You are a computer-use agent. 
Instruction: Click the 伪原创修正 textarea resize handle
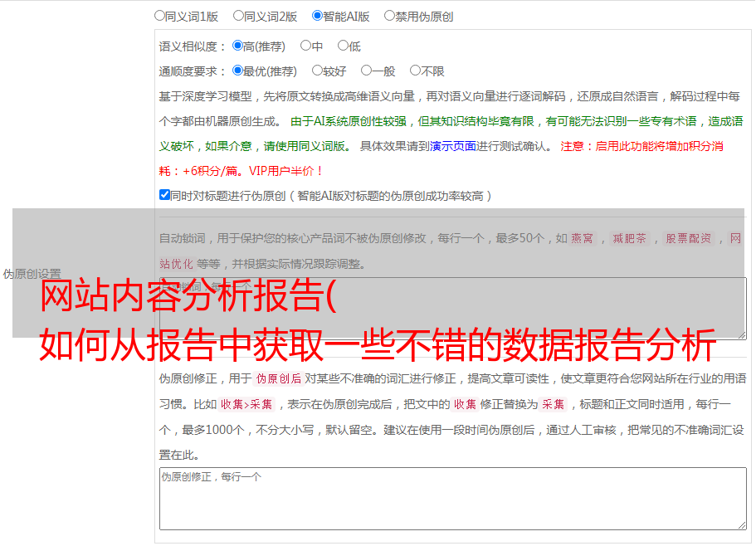tap(742, 526)
